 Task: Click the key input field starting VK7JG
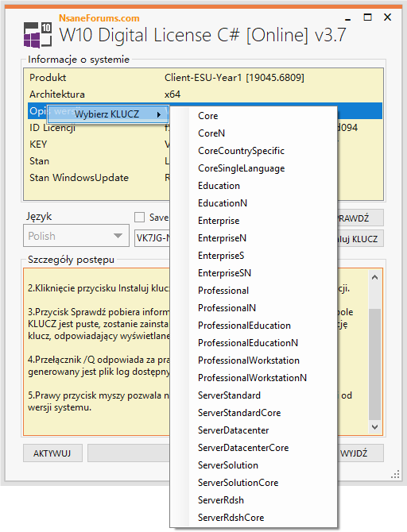[152, 238]
